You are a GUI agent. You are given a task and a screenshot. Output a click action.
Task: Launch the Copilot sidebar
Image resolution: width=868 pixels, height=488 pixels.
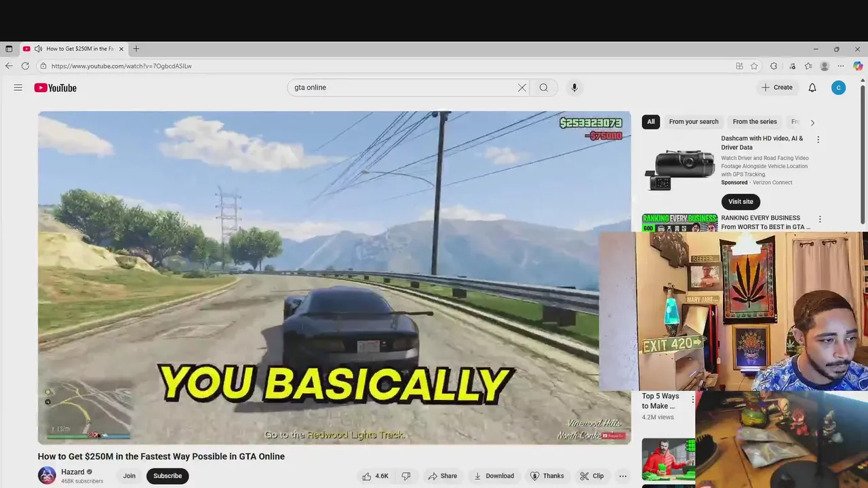[858, 66]
